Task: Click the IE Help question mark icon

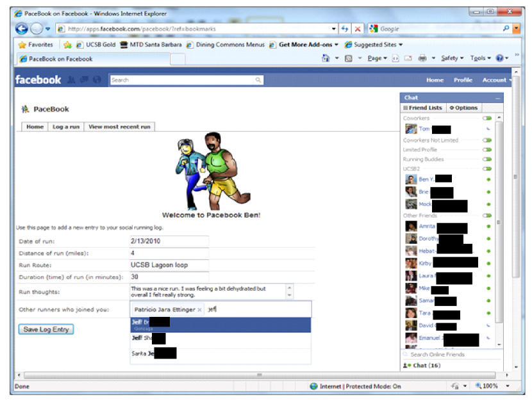Action: tap(499, 58)
